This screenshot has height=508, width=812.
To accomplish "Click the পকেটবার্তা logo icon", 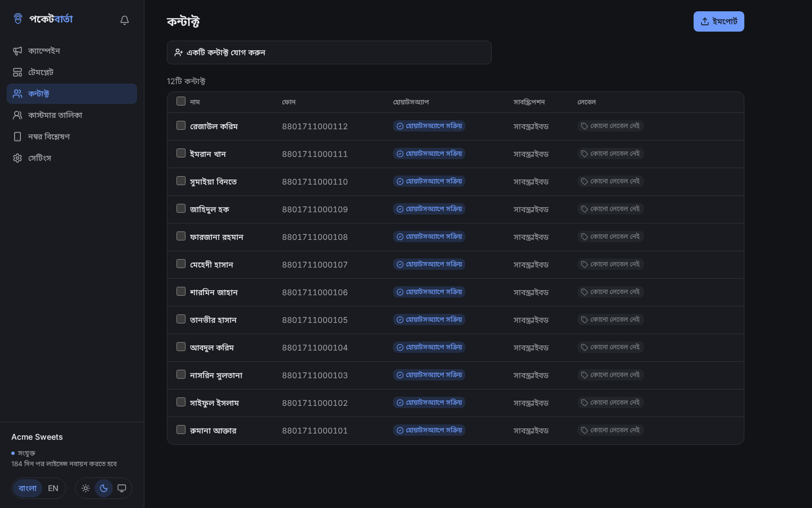I will pos(18,19).
